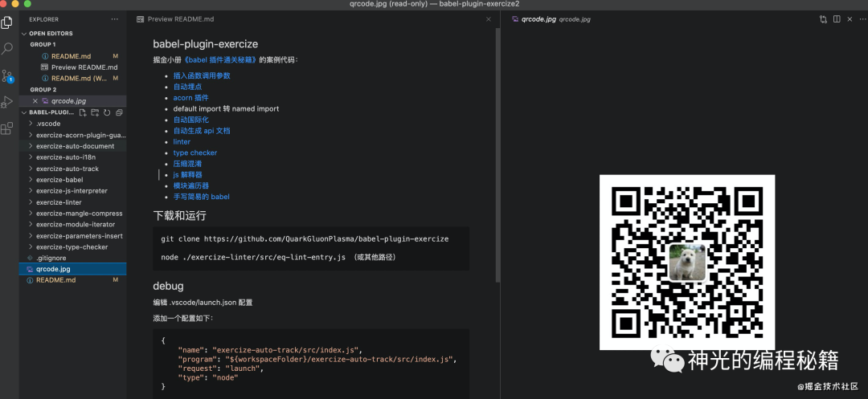The width and height of the screenshot is (868, 399).
Task: Expand the exercize-babel folder
Action: [x=31, y=180]
